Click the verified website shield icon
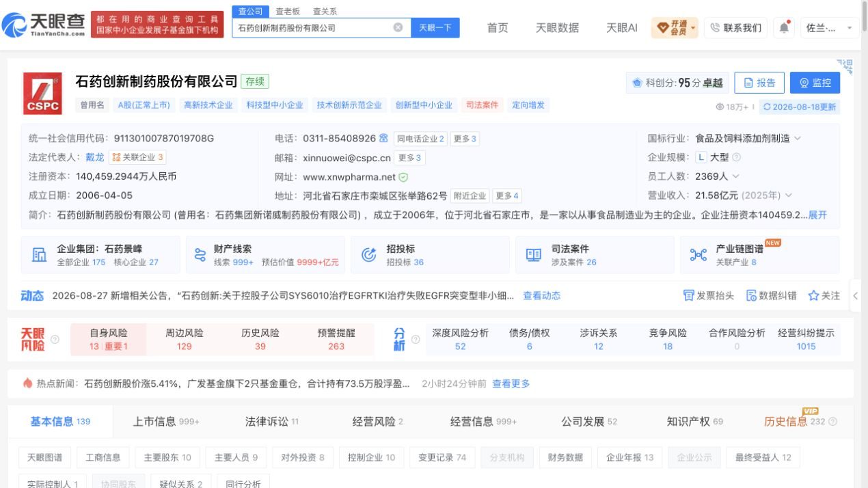868x488 pixels. click(x=403, y=177)
